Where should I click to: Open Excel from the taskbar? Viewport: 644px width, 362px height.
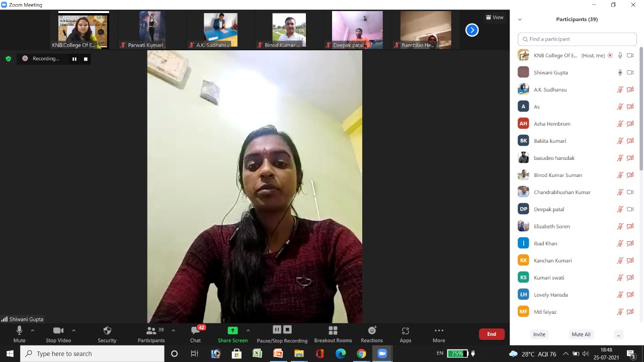tap(257, 353)
